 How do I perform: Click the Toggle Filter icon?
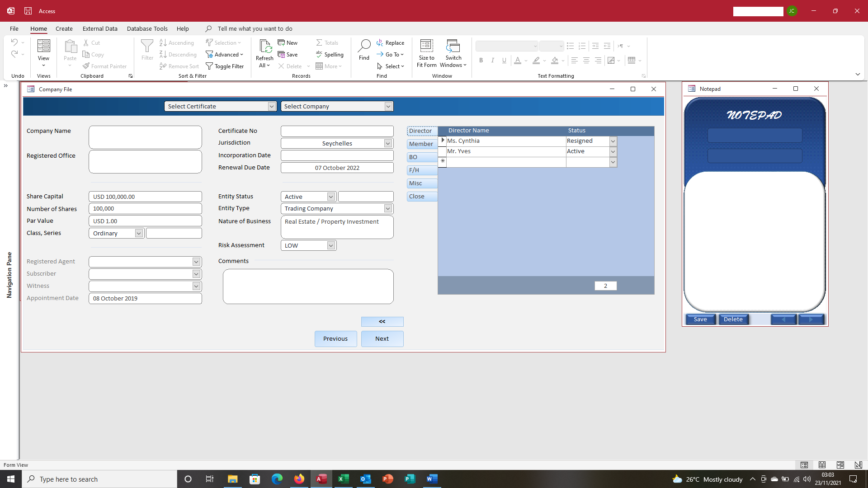(209, 66)
